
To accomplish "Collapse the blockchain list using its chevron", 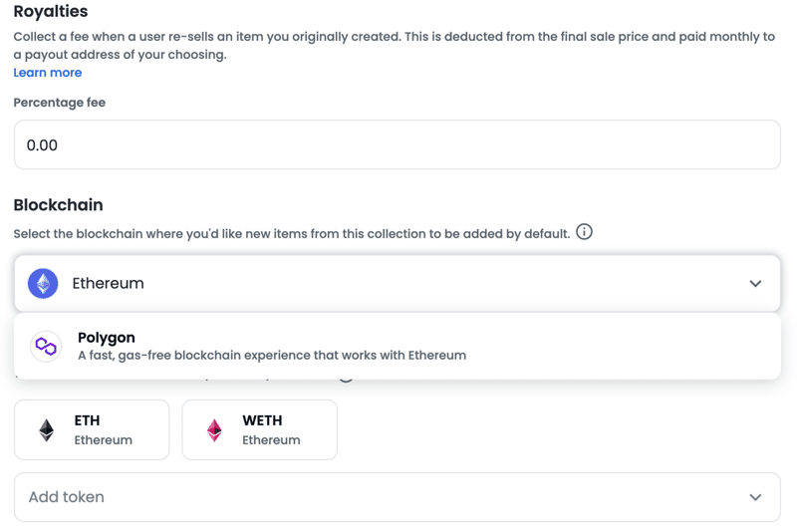I will click(x=755, y=284).
